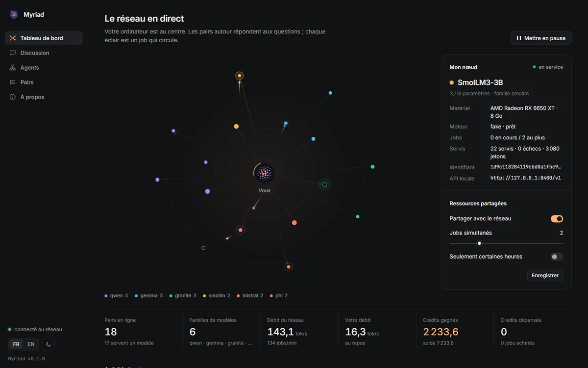
Task: Click the Pairs en ligne value 18
Action: click(111, 332)
